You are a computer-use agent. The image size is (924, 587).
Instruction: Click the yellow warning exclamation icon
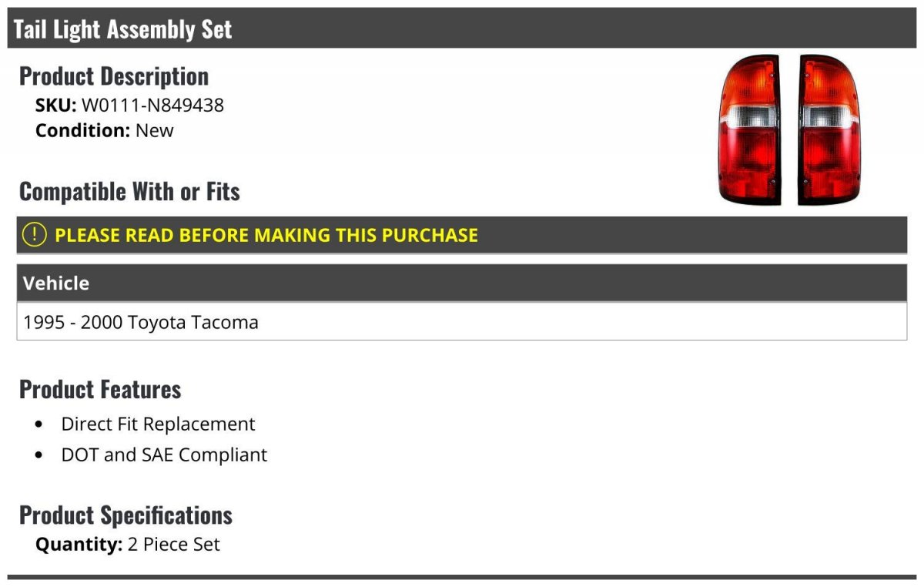tap(35, 235)
